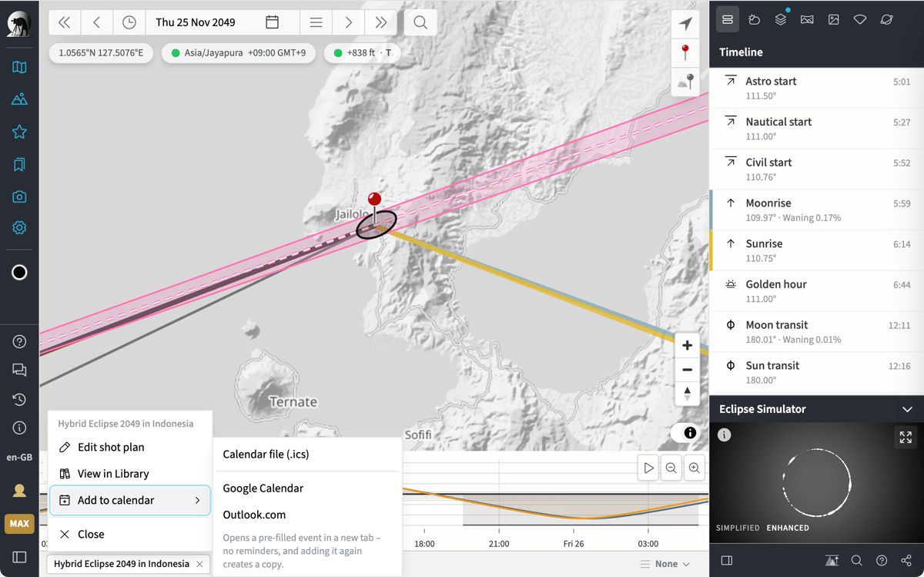
Task: Collapse the Eclipse Simulator section chevron
Action: [x=907, y=409]
